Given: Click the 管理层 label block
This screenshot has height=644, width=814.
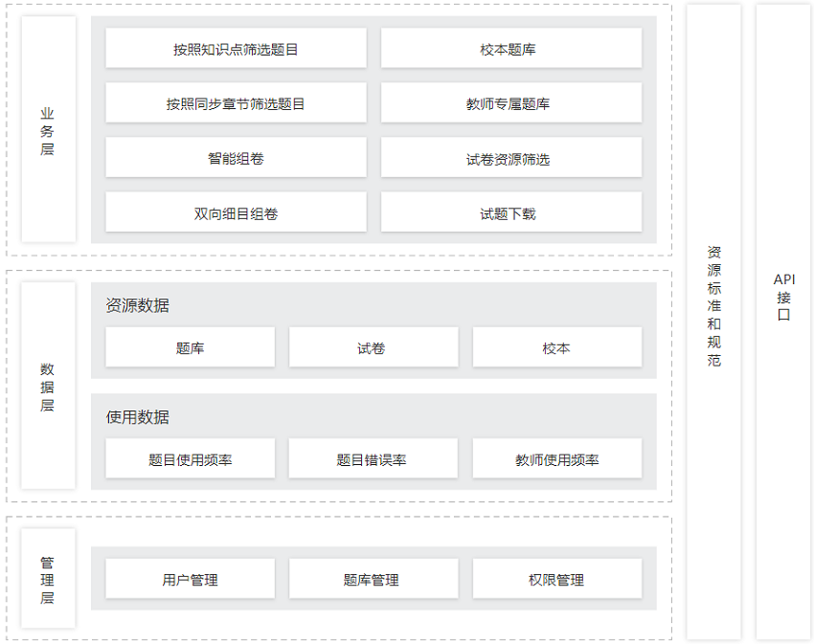Looking at the screenshot, I should coord(48,578).
